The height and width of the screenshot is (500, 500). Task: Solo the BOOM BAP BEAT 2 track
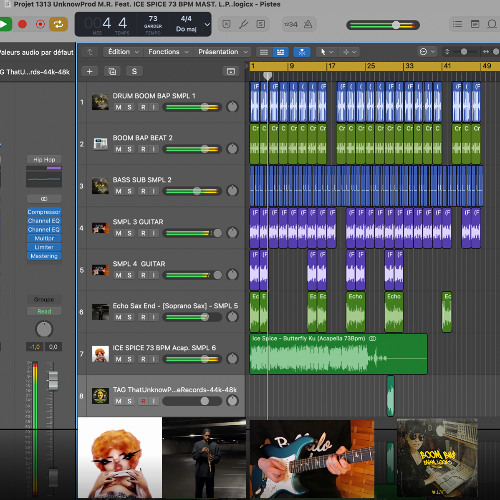tap(129, 149)
